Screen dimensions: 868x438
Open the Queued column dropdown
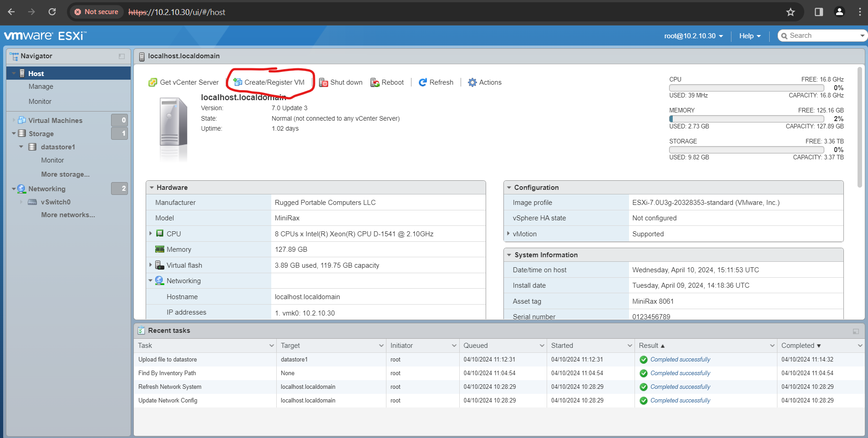[542, 346]
